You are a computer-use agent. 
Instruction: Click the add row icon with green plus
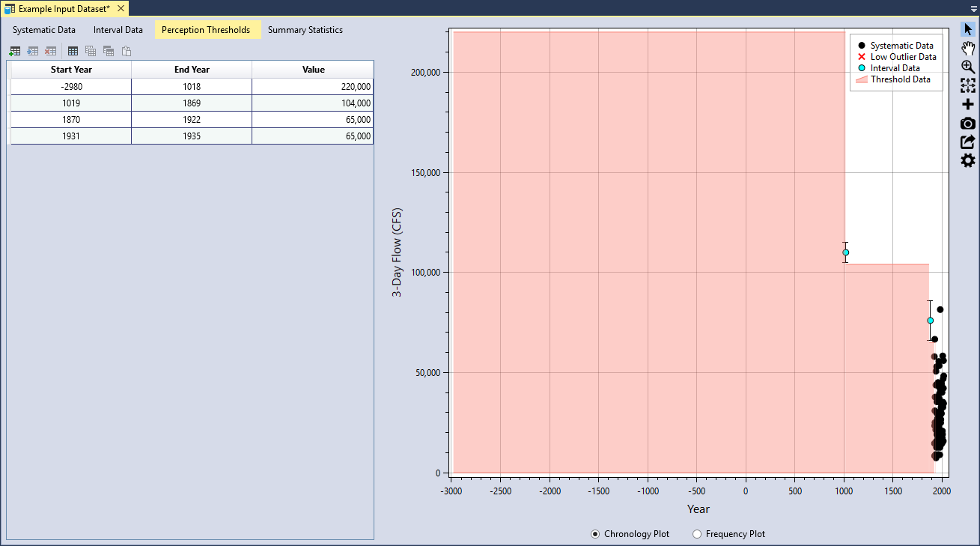click(15, 52)
